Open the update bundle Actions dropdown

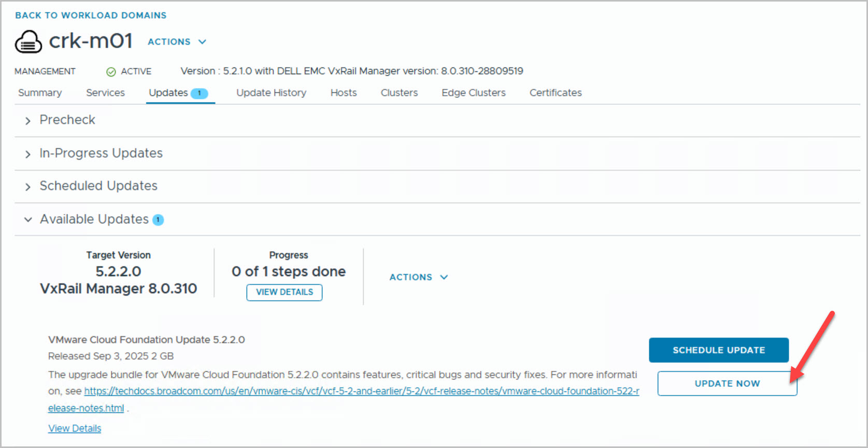(419, 277)
